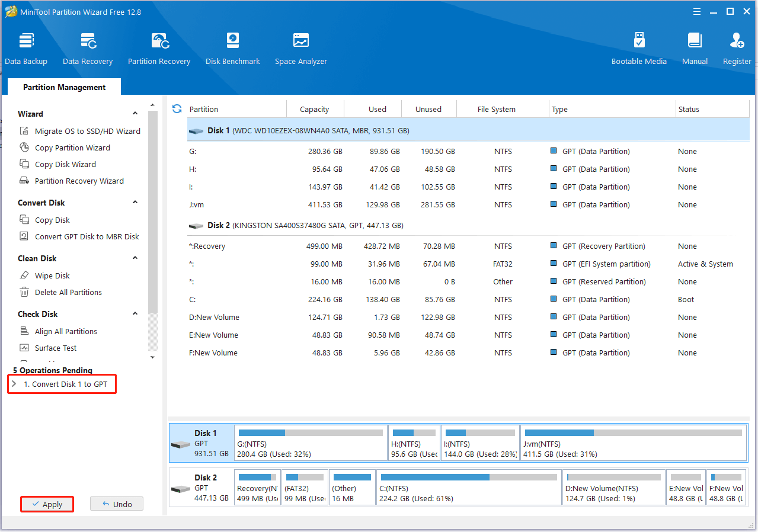Click Disk 1 header icon in partition list

[196, 130]
